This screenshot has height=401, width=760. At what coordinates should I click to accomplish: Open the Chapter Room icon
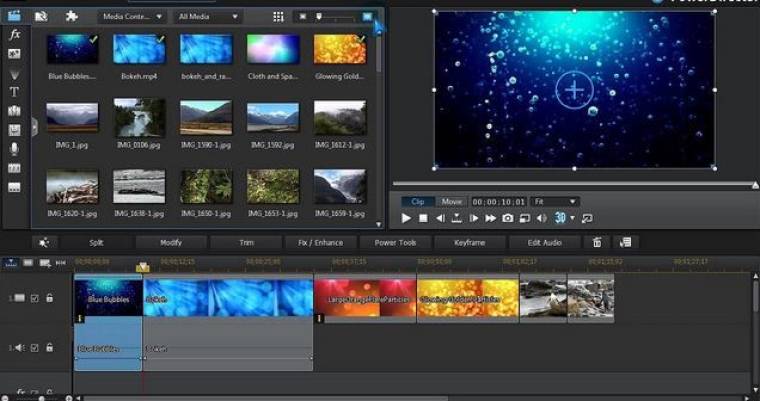15,169
